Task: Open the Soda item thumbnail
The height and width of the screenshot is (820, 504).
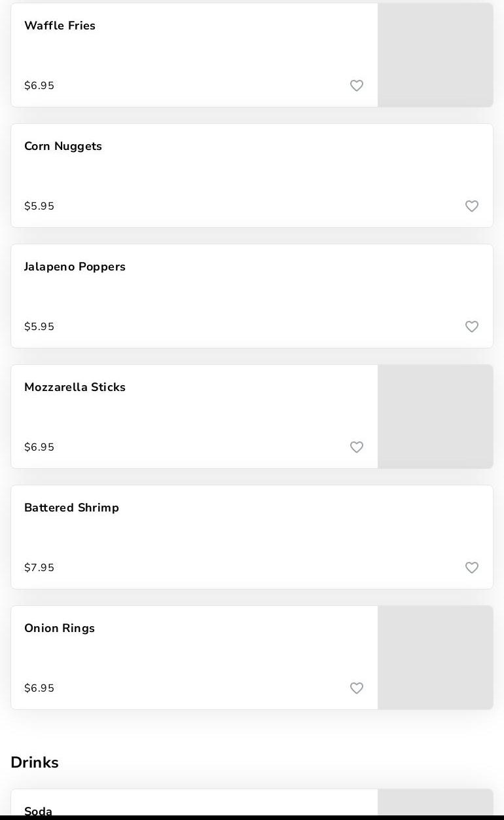Action: coord(435,803)
